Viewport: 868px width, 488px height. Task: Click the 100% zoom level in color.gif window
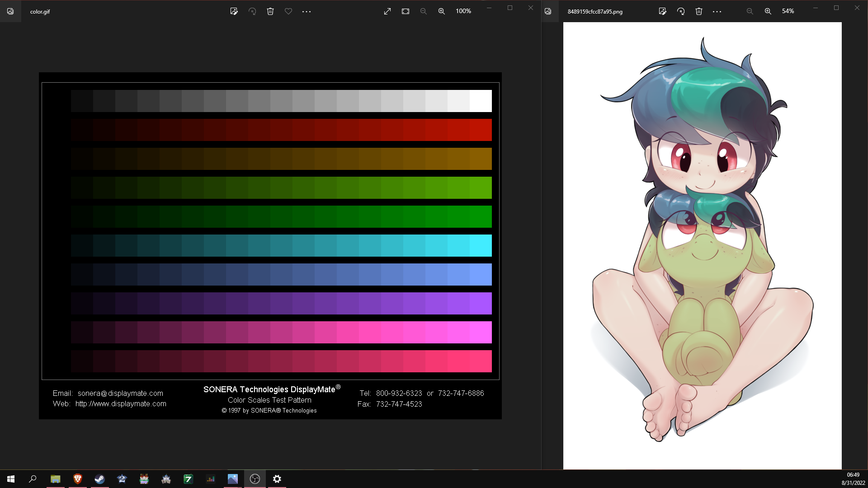pos(463,11)
